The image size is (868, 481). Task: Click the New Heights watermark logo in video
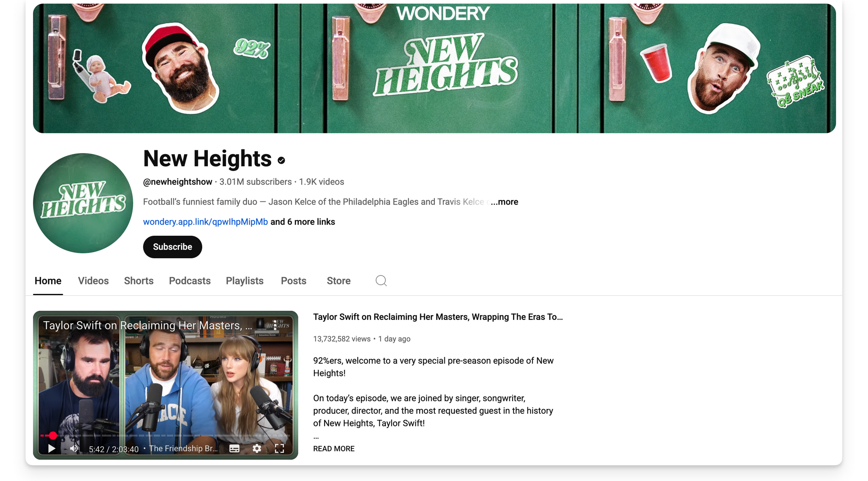click(278, 323)
